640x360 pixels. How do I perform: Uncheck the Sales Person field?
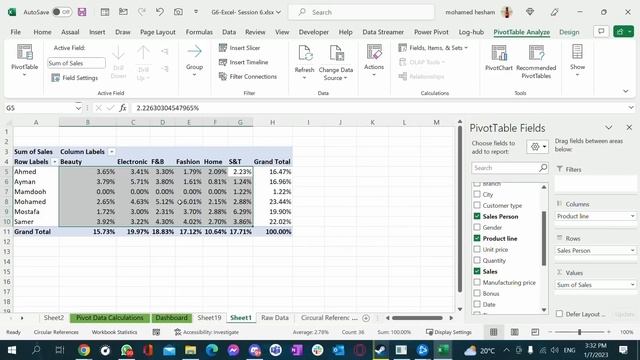(477, 216)
